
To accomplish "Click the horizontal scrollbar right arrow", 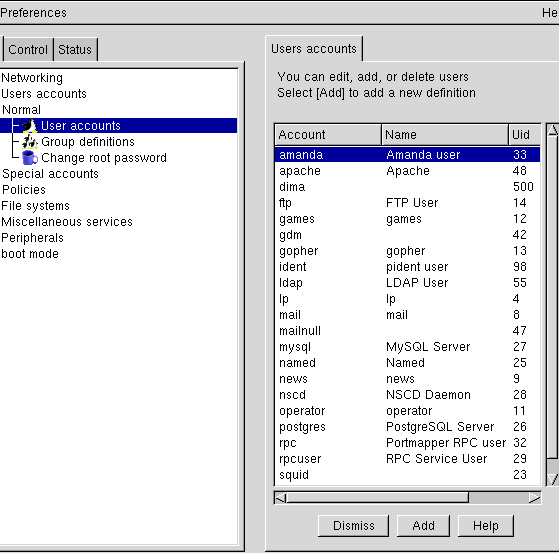I will click(534, 498).
